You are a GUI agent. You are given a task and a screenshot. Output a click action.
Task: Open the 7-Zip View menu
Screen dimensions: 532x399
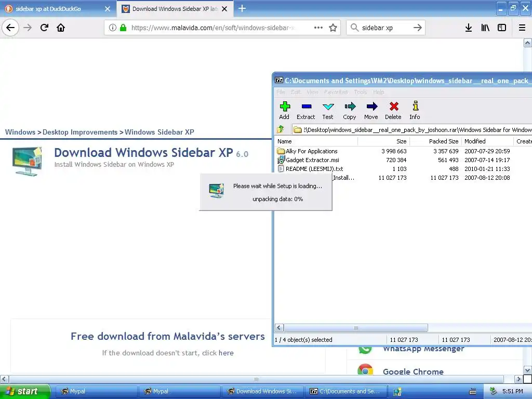(312, 92)
